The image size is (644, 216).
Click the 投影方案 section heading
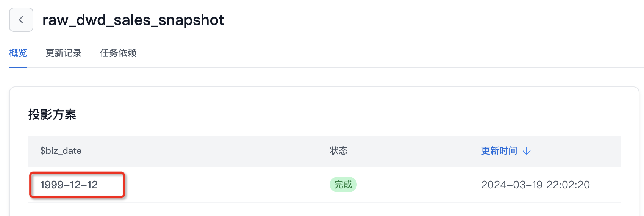[x=52, y=114]
